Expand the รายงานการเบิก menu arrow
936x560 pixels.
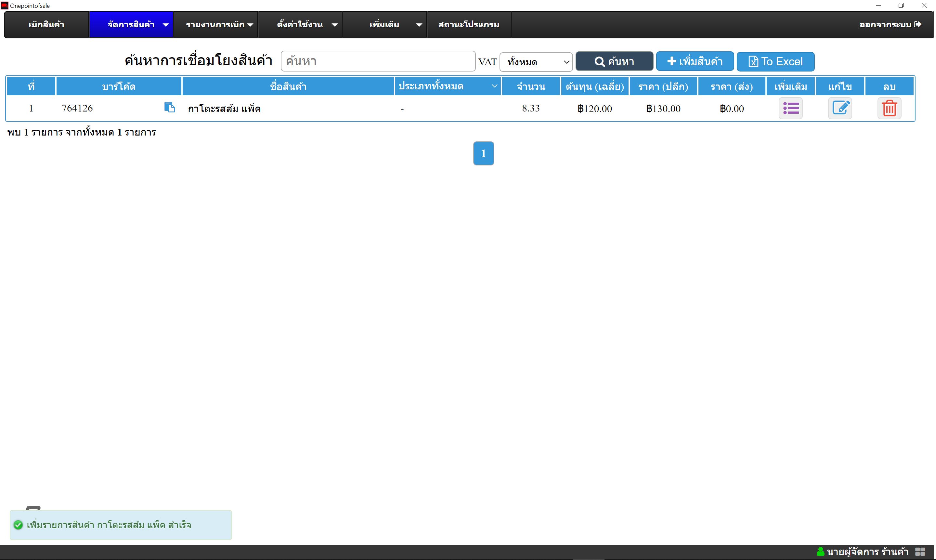click(x=250, y=25)
